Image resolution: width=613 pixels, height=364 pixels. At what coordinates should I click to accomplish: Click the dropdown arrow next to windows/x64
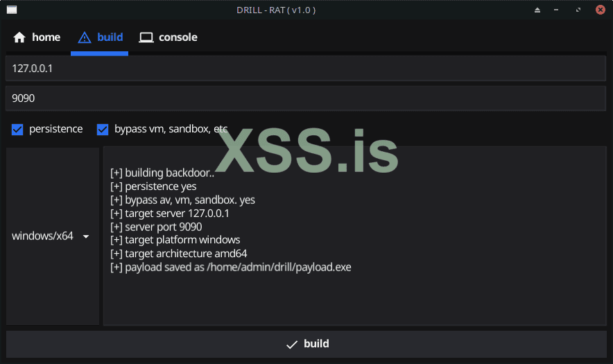(x=86, y=236)
